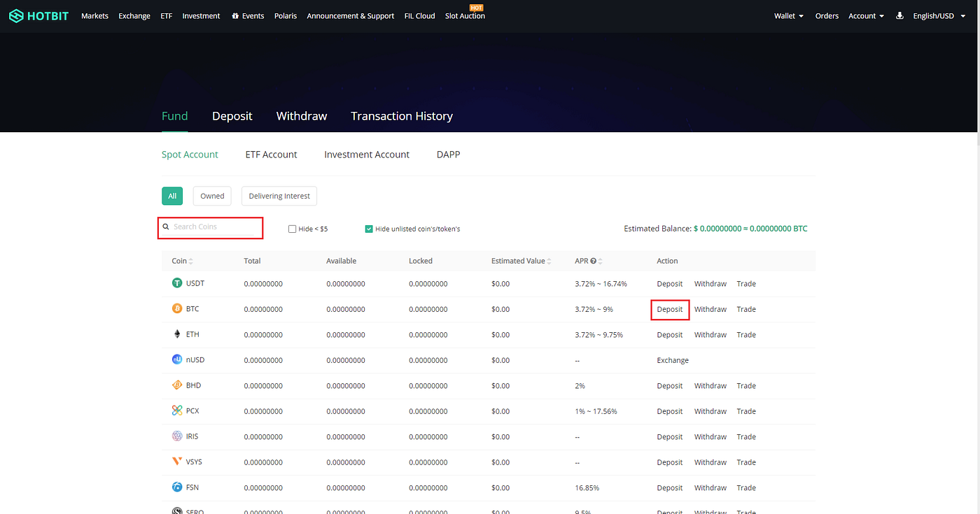
Task: Select the DAPP tab
Action: click(x=449, y=155)
